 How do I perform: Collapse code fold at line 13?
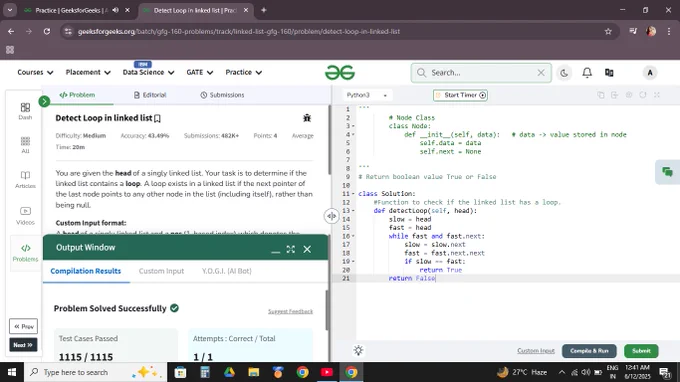click(353, 211)
